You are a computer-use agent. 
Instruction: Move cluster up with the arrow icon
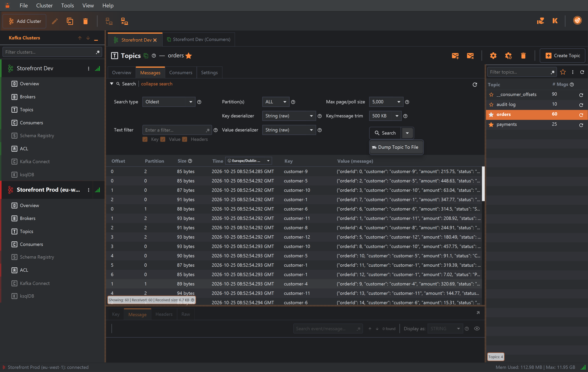[x=80, y=38]
